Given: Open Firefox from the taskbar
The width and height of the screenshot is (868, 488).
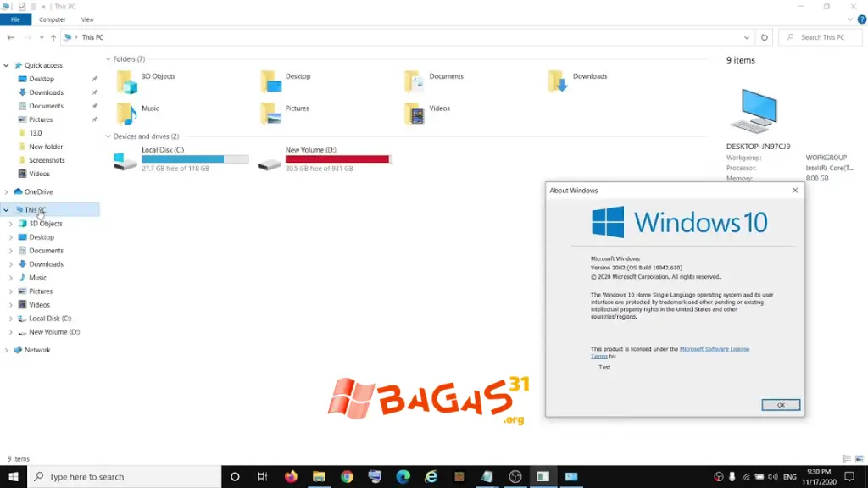Looking at the screenshot, I should (x=289, y=475).
